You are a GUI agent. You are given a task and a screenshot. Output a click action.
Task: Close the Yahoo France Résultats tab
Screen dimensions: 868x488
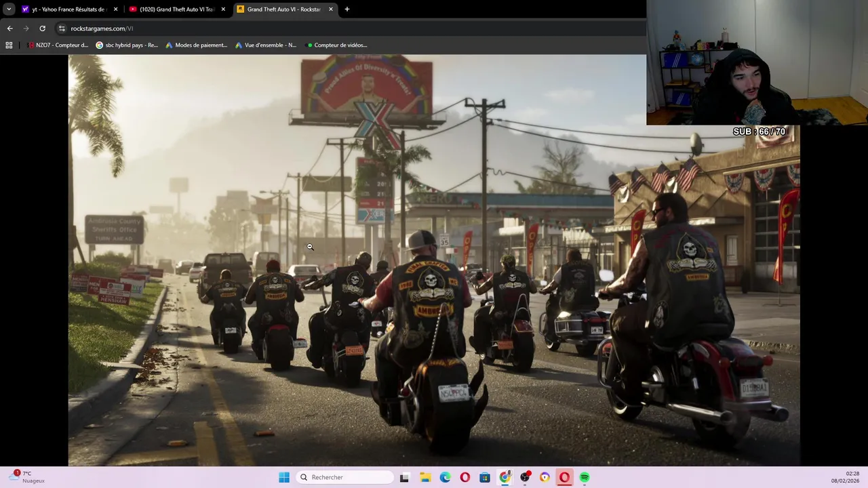point(115,9)
